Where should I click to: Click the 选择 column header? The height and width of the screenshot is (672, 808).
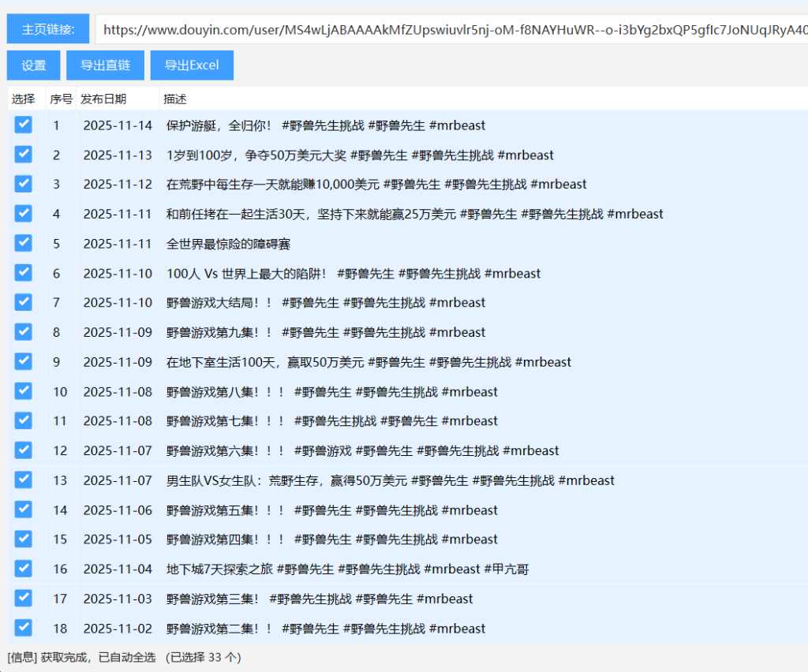(24, 99)
